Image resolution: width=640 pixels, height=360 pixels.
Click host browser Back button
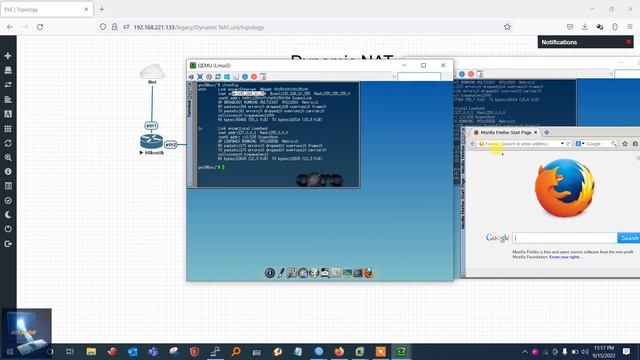coord(10,27)
